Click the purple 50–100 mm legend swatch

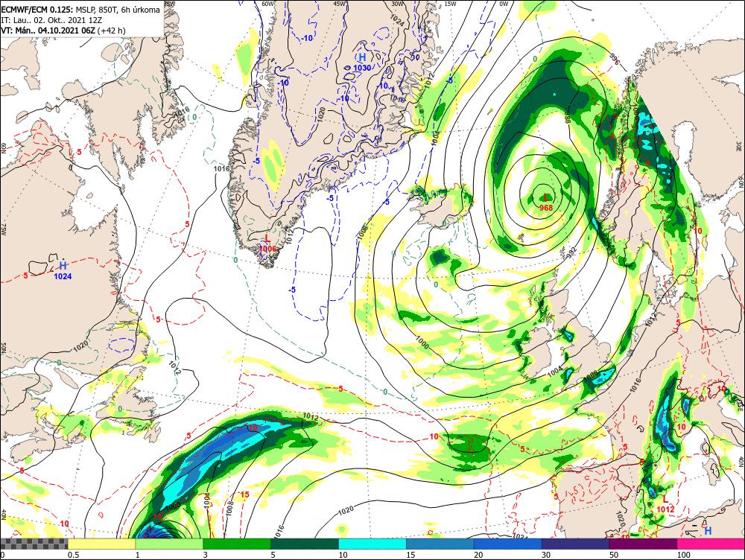tap(644, 544)
